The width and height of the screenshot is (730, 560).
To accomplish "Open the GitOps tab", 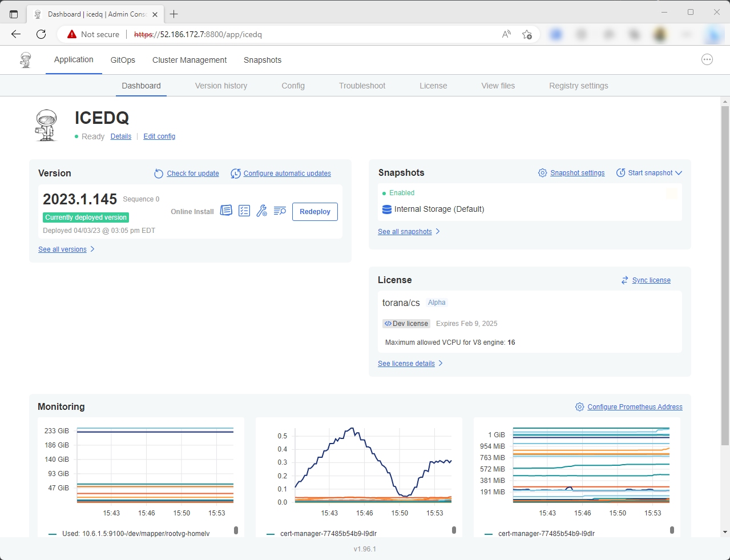I will coord(123,60).
